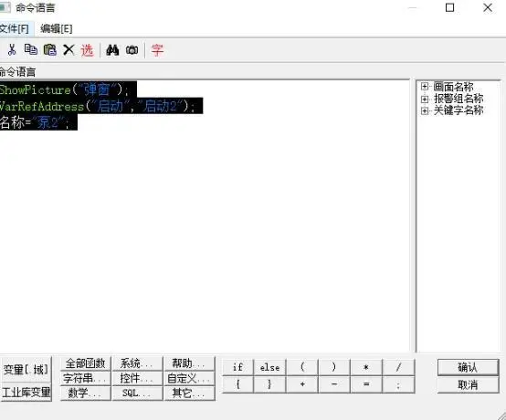Insert the plus + operator
This screenshot has width=506, height=420.
(x=302, y=384)
